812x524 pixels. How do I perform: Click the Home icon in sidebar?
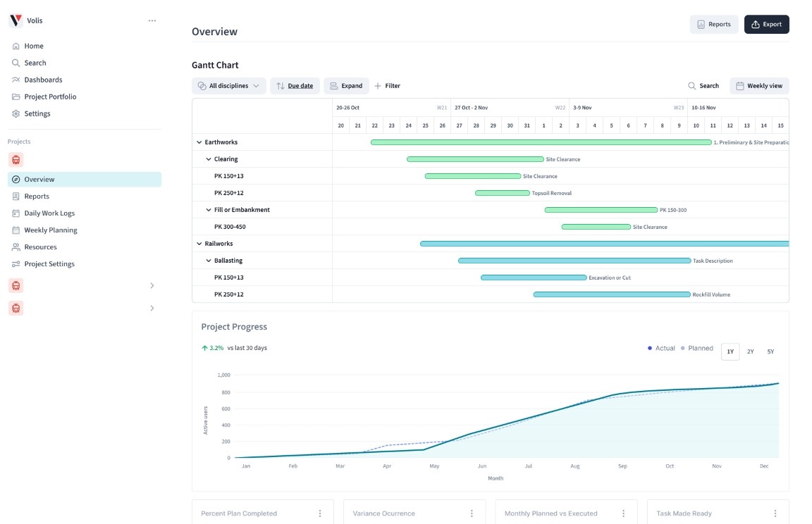16,46
